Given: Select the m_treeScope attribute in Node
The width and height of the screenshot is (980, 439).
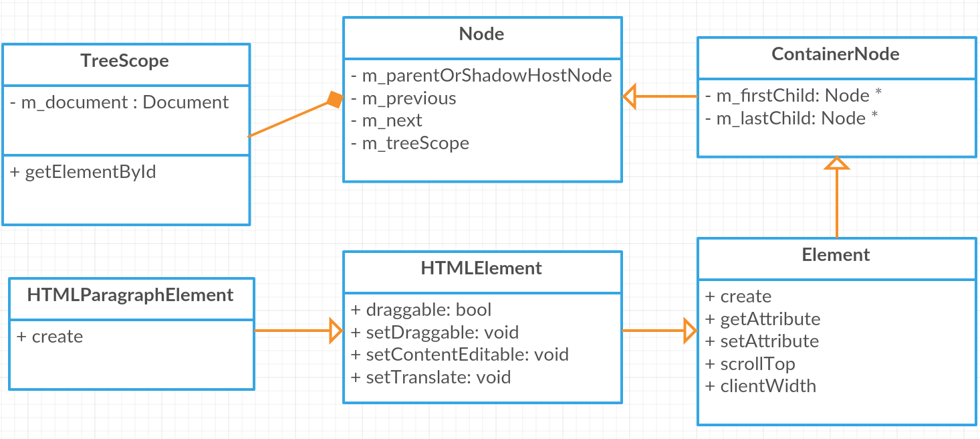Looking at the screenshot, I should click(x=410, y=143).
